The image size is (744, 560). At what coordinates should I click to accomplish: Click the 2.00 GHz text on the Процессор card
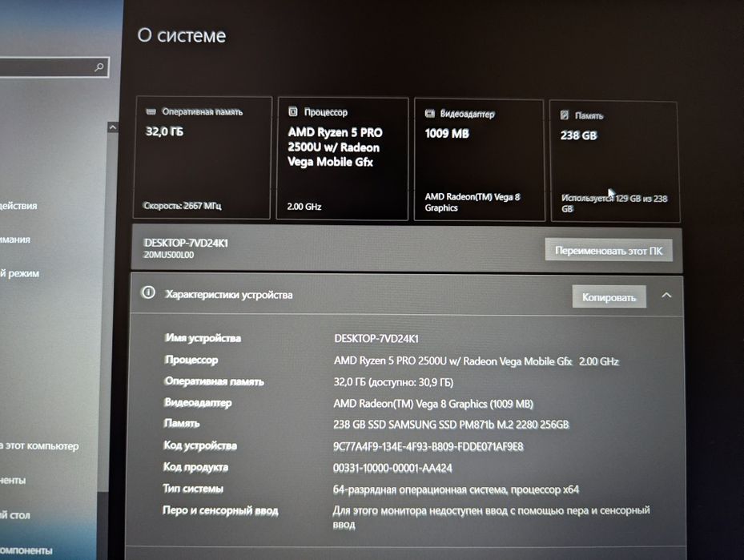[304, 207]
